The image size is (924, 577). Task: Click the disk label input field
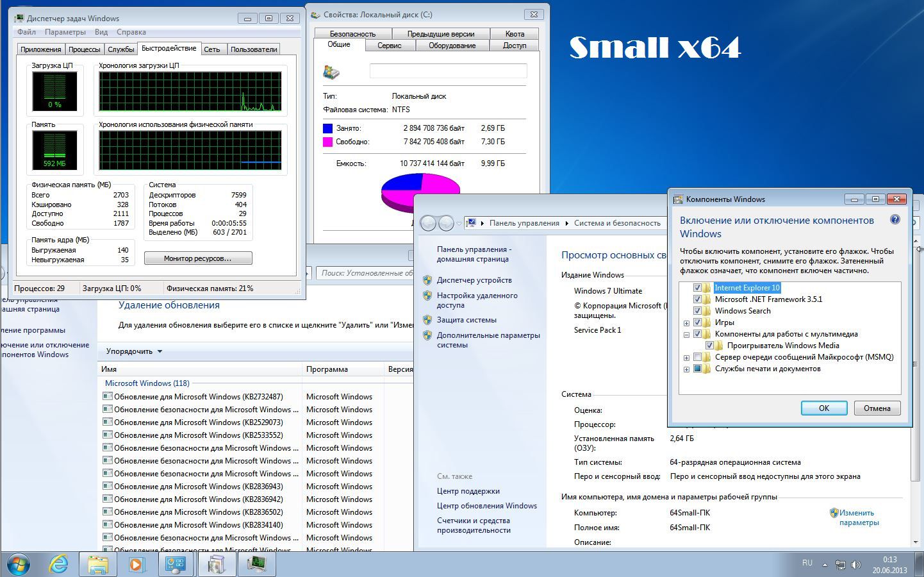tap(448, 71)
